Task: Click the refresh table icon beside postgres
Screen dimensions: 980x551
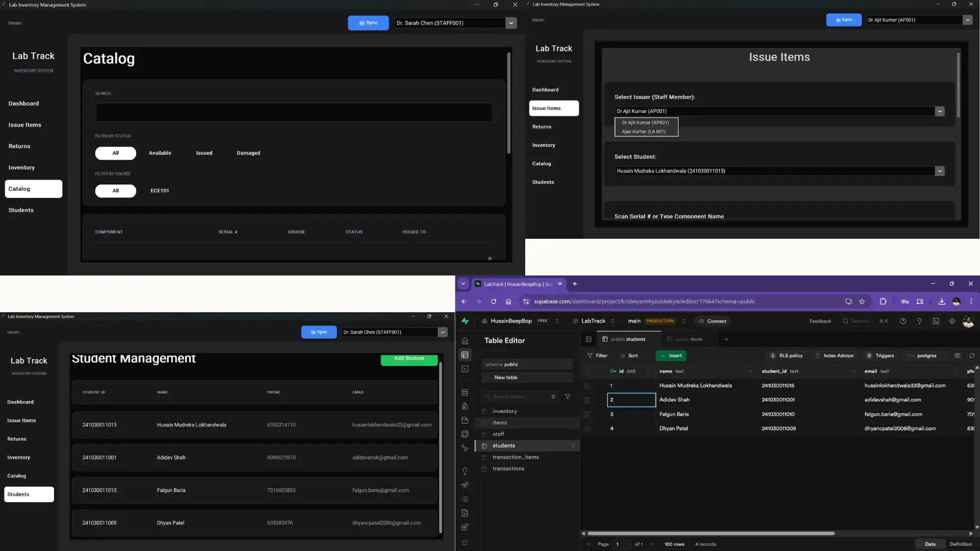Action: pyautogui.click(x=972, y=356)
